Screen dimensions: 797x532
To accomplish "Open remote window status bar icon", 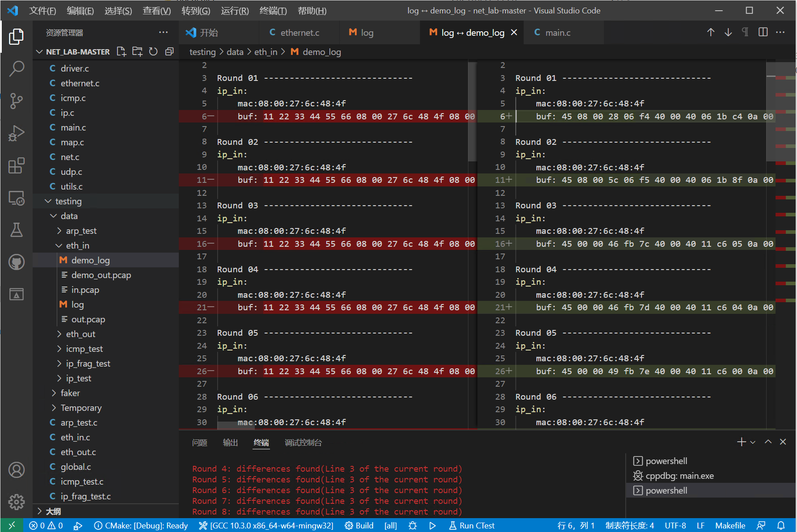I will coord(12,525).
